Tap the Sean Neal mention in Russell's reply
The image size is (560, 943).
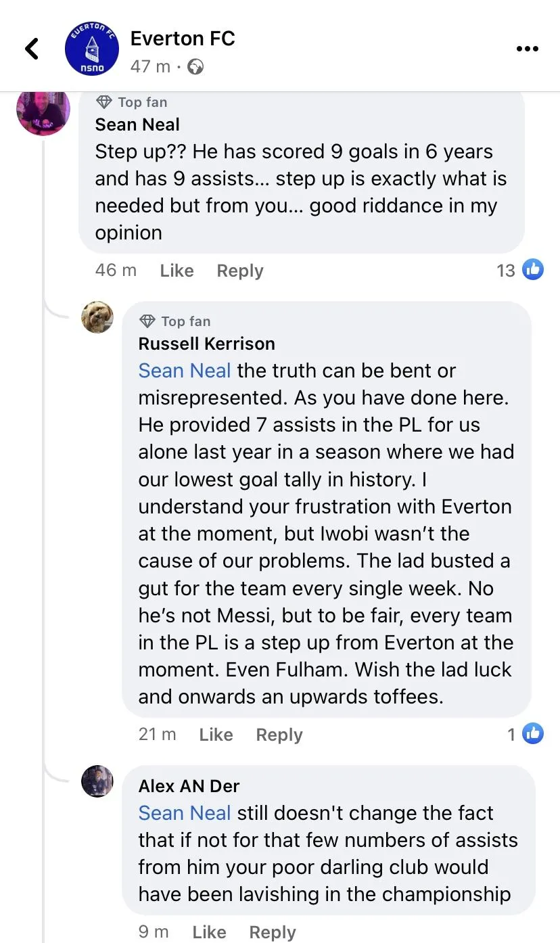pos(185,371)
